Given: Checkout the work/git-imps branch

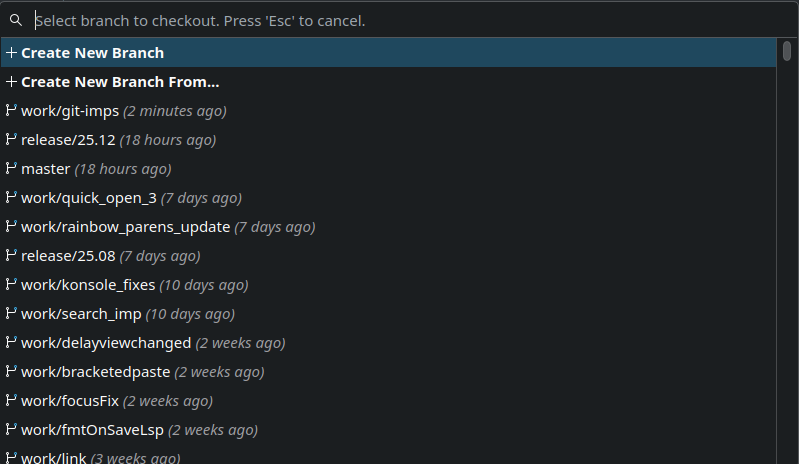Looking at the screenshot, I should click(70, 111).
